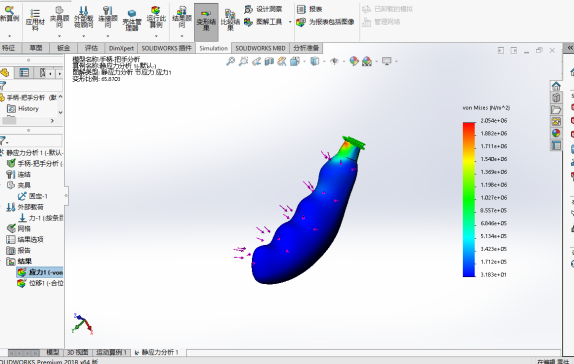The image size is (574, 364).
Task: Switch to the Evaluate (评估) tab
Action: click(91, 48)
